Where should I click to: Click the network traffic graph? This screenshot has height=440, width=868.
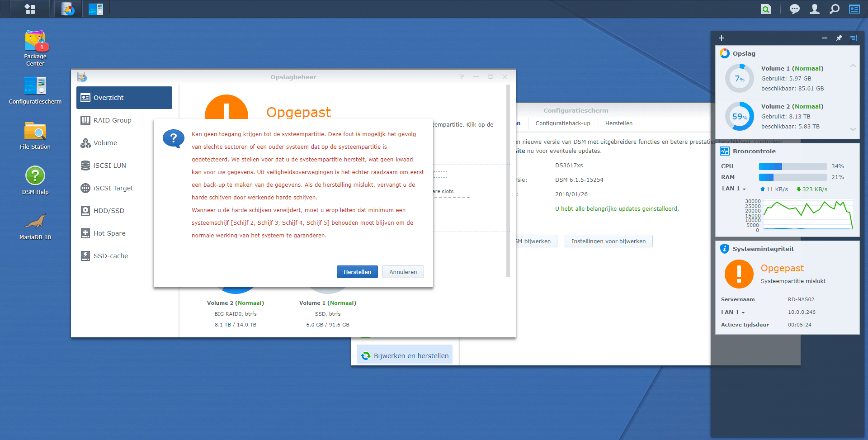807,215
